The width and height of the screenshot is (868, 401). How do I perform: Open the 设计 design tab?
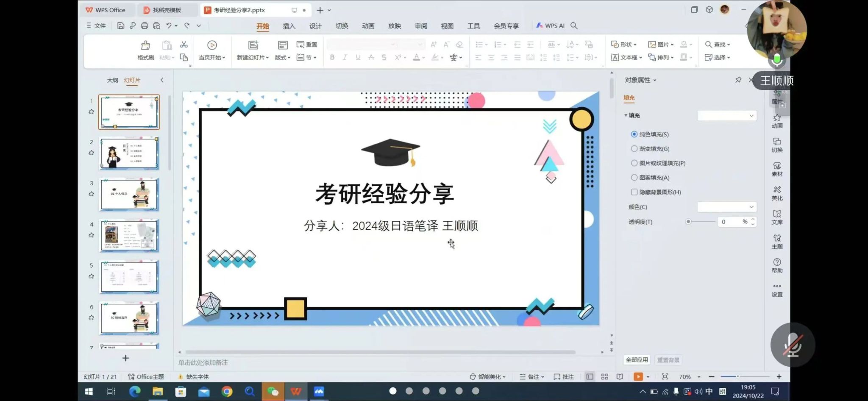pyautogui.click(x=315, y=26)
